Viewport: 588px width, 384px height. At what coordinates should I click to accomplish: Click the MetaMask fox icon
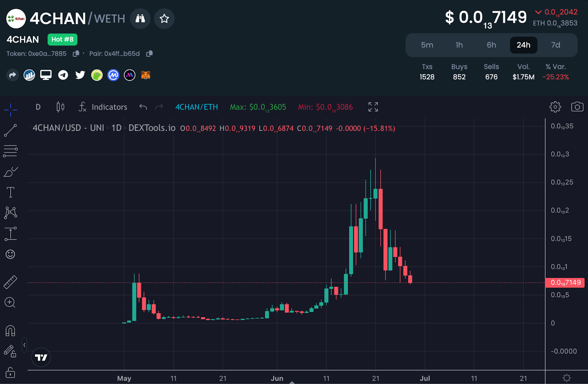(x=146, y=75)
